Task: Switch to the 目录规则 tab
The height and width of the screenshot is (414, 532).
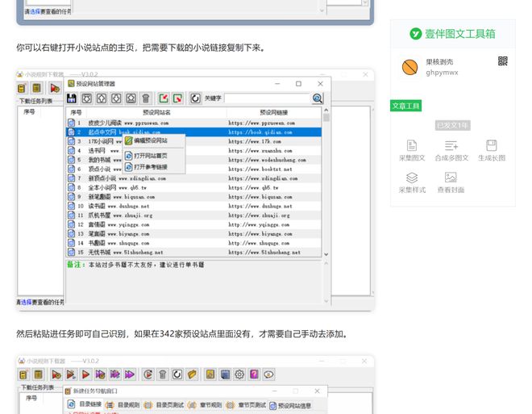Action: 123,405
